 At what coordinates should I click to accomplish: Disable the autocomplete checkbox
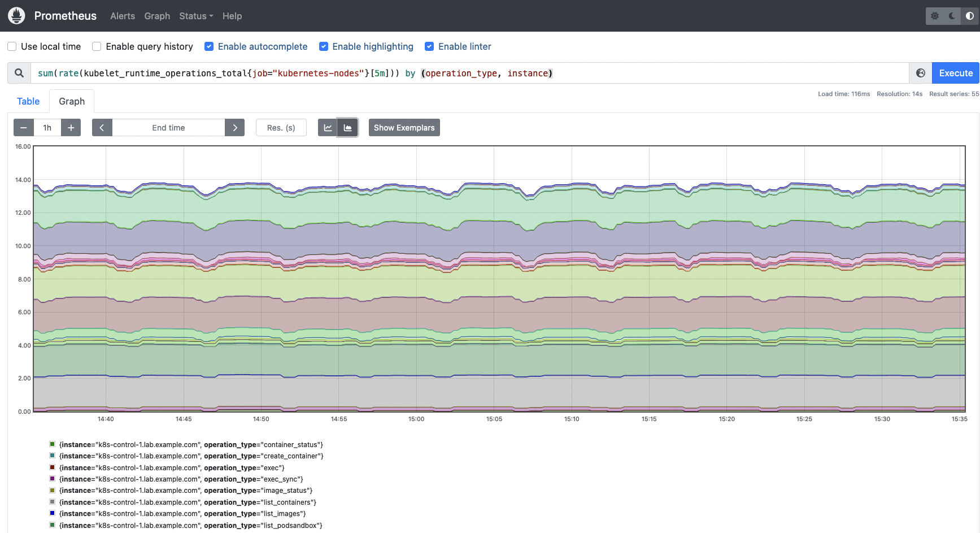[x=209, y=46]
